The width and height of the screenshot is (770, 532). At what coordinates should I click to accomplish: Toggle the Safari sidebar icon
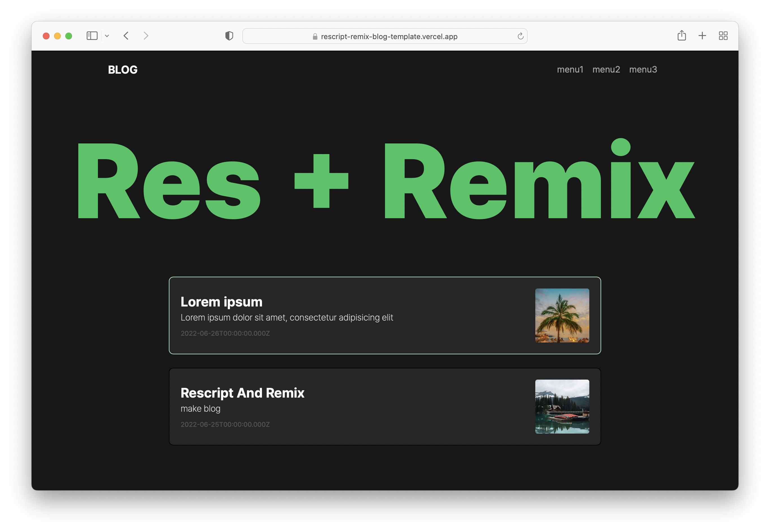[92, 36]
